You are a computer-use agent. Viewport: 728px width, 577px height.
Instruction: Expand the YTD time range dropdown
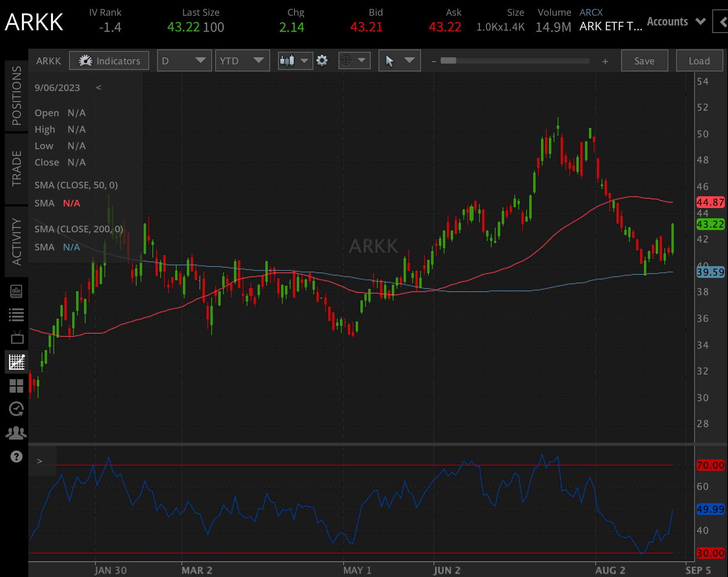(x=242, y=61)
